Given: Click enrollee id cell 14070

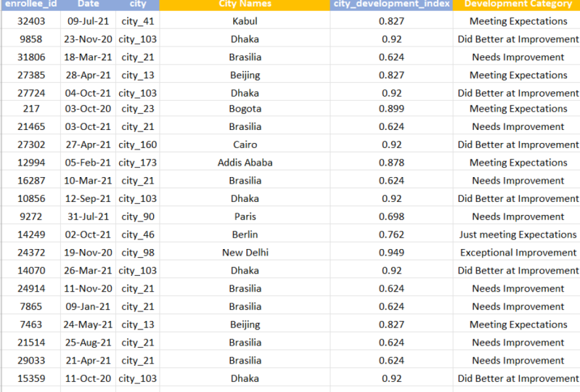Looking at the screenshot, I should click(31, 271).
